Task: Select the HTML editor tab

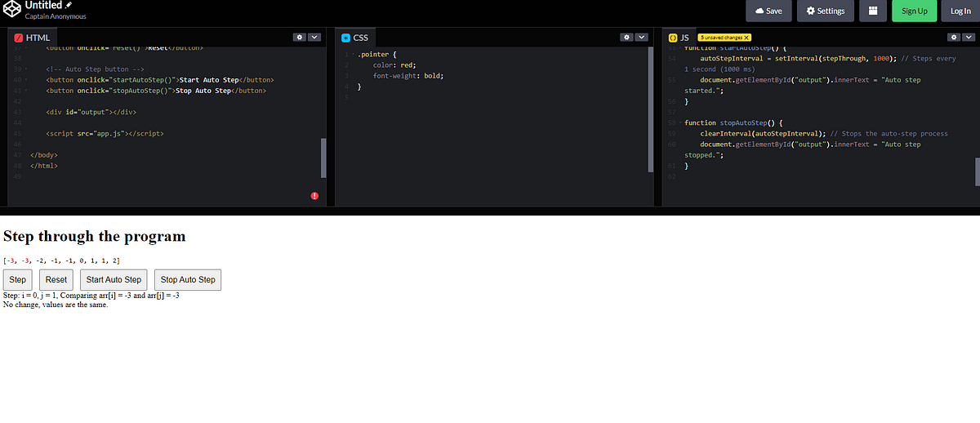Action: click(33, 38)
